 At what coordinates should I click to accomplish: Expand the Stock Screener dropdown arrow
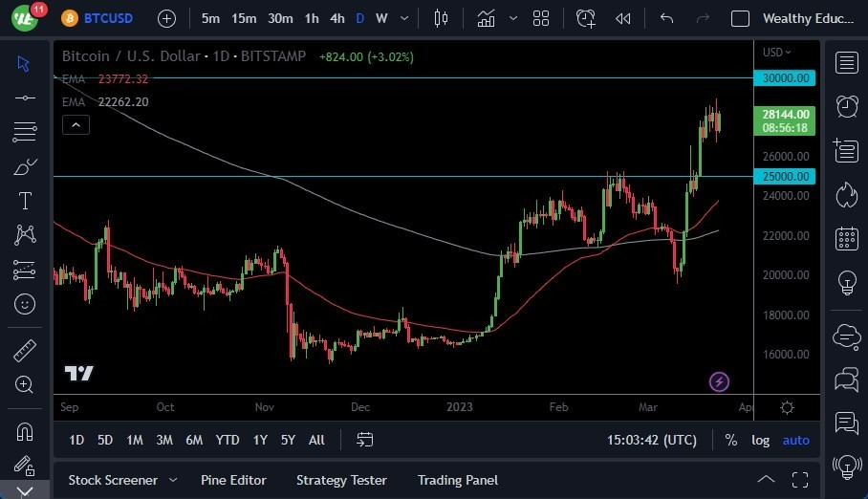coord(173,480)
